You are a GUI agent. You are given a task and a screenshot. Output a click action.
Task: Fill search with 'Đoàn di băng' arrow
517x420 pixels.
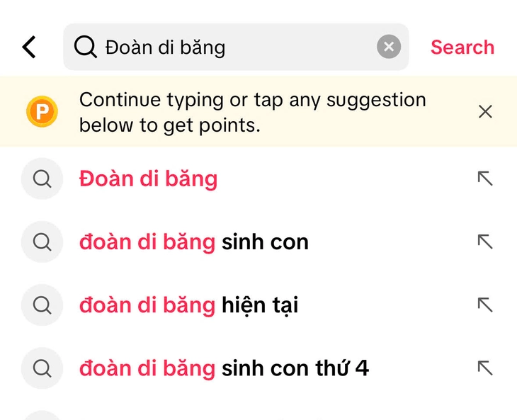[x=485, y=179]
